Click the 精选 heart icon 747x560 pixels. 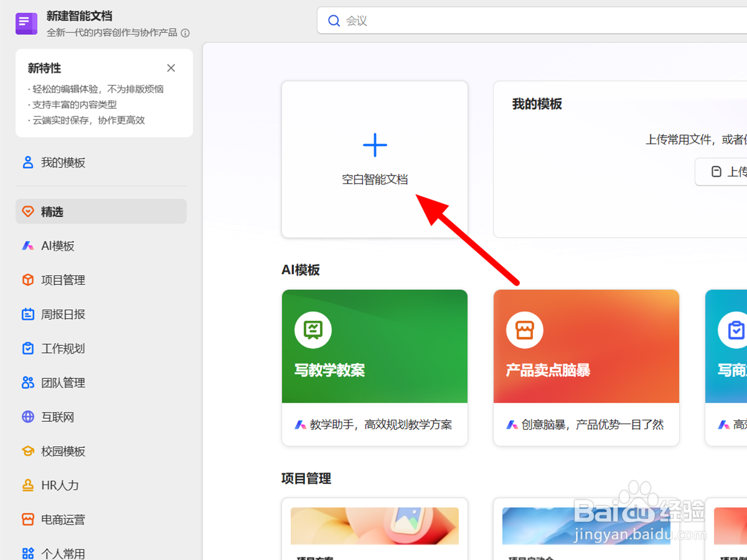[x=28, y=212]
